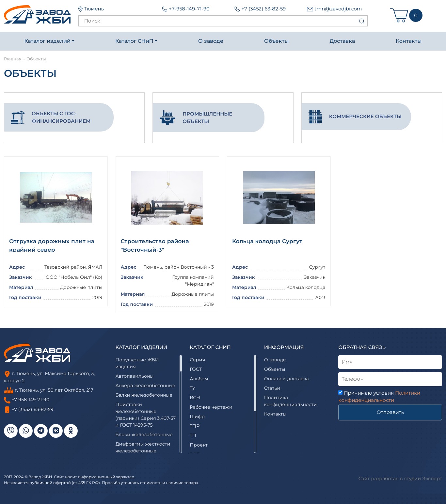This screenshot has height=504, width=446.
Task: Open the ГОСТ footer link
Action: click(x=196, y=369)
